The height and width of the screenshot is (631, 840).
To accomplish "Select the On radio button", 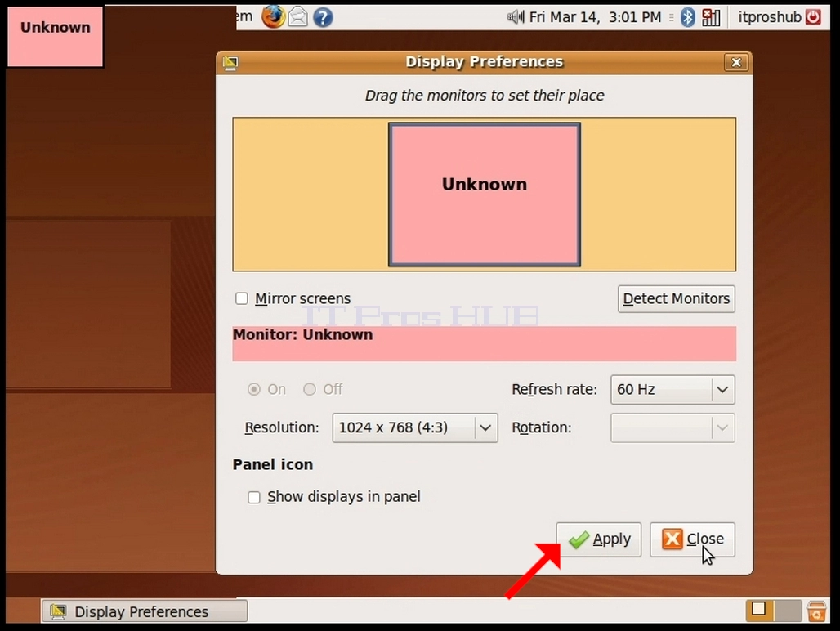I will 254,389.
